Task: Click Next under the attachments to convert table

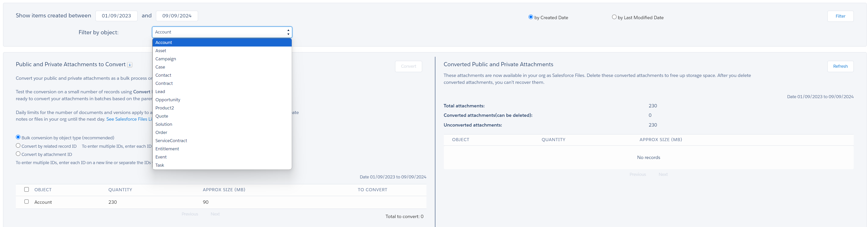Action: (215, 214)
